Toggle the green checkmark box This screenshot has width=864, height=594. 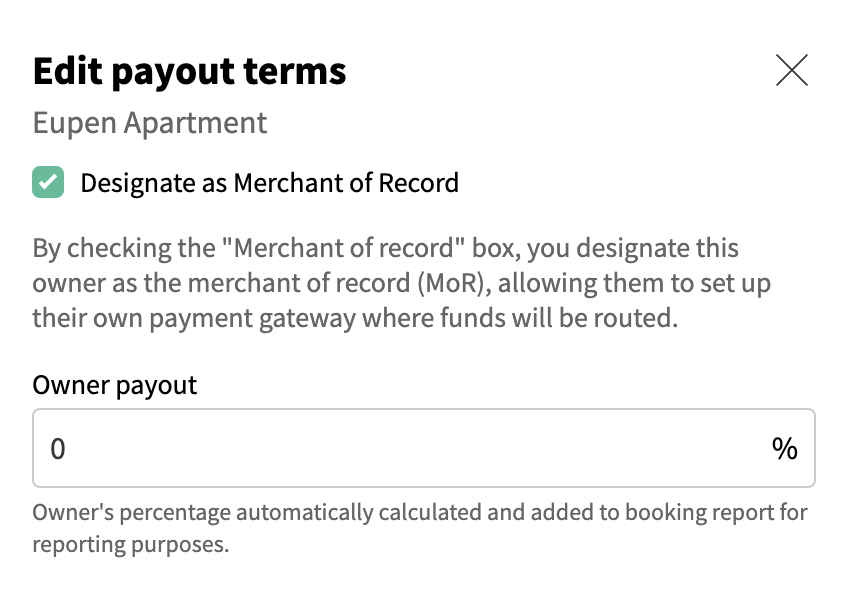point(48,183)
